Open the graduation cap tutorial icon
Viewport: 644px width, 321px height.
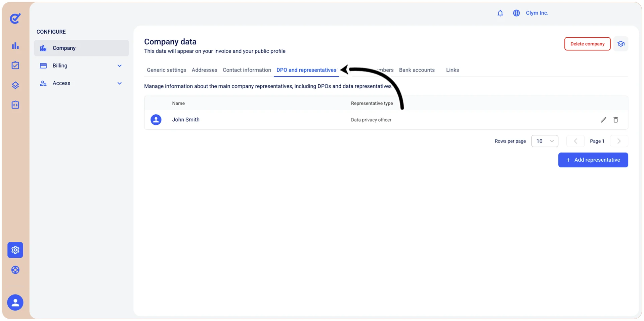coord(621,44)
